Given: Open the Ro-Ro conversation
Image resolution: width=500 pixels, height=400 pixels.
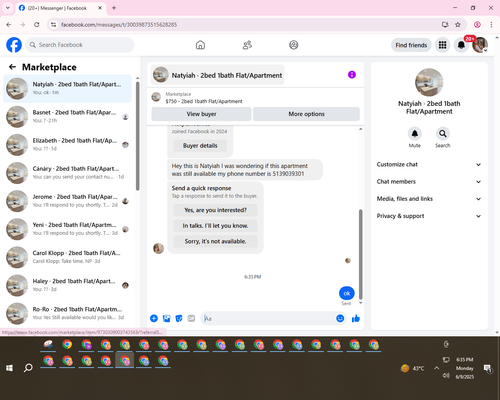Looking at the screenshot, I should [x=67, y=313].
